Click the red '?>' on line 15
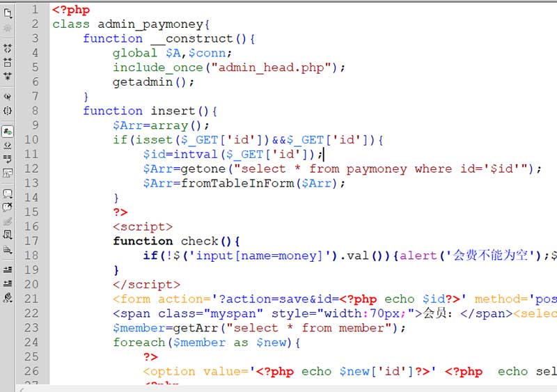Screen dimensions: 557x392 click(x=120, y=212)
